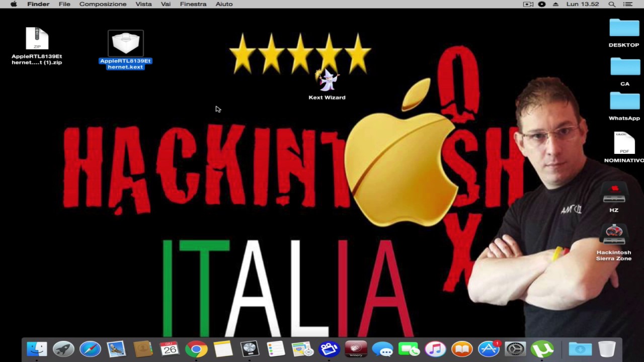
Task: Open Launchpad rocket icon in Dock
Action: [x=63, y=349]
